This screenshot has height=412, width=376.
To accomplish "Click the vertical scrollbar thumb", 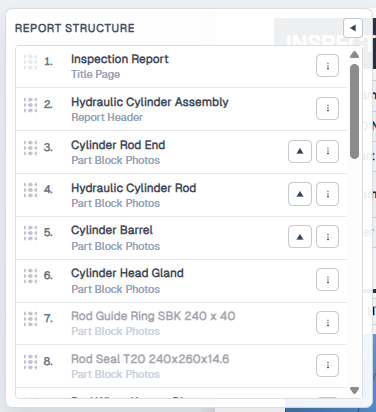I will pos(354,112).
